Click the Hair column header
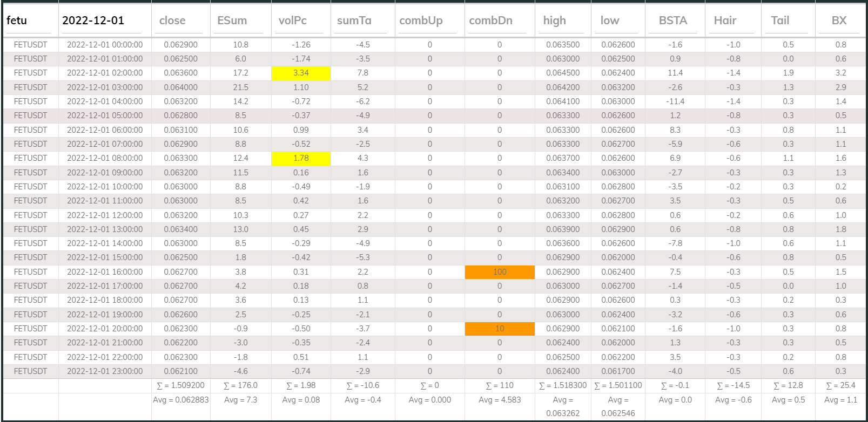 [x=725, y=21]
